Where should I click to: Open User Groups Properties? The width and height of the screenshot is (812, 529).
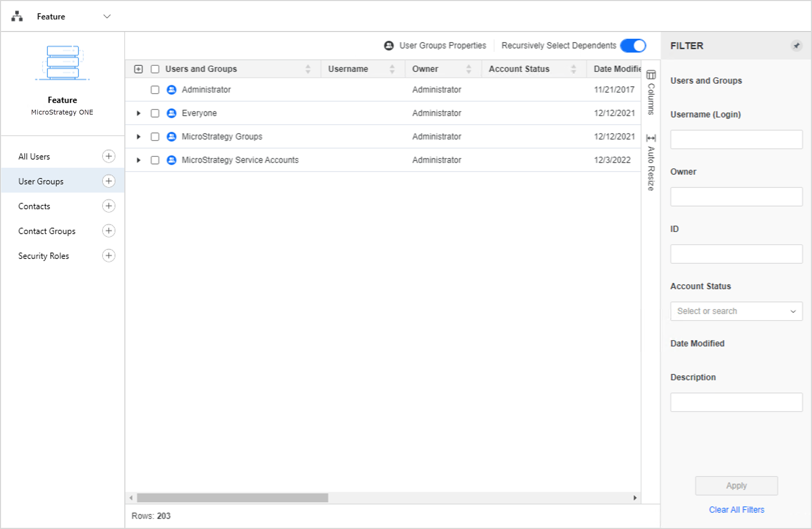436,46
